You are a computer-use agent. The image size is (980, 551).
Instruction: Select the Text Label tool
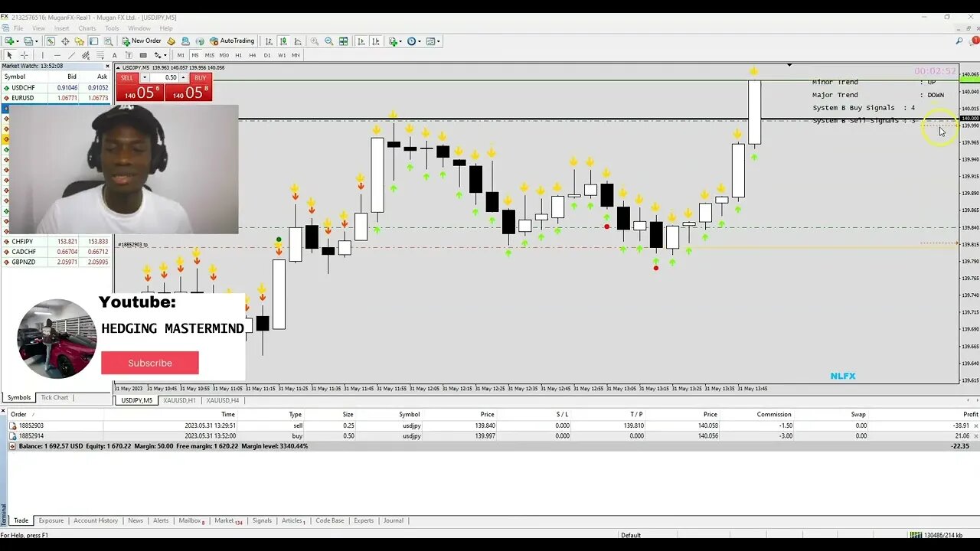(129, 55)
